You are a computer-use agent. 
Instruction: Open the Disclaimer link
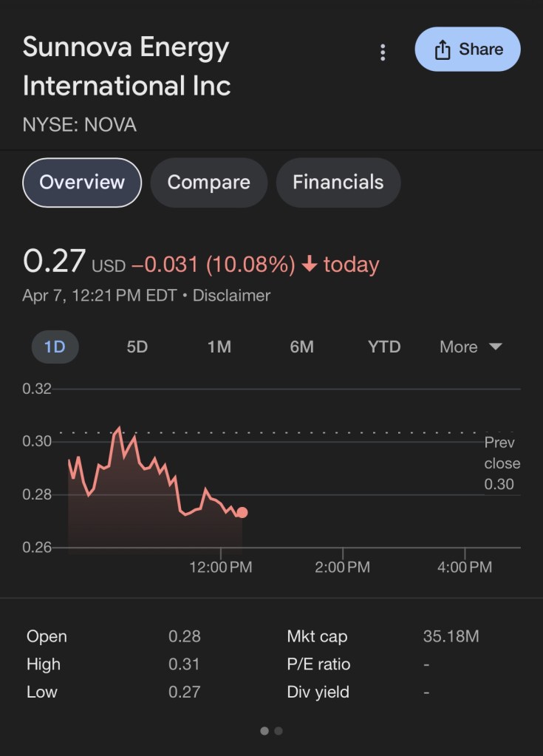[x=231, y=296]
